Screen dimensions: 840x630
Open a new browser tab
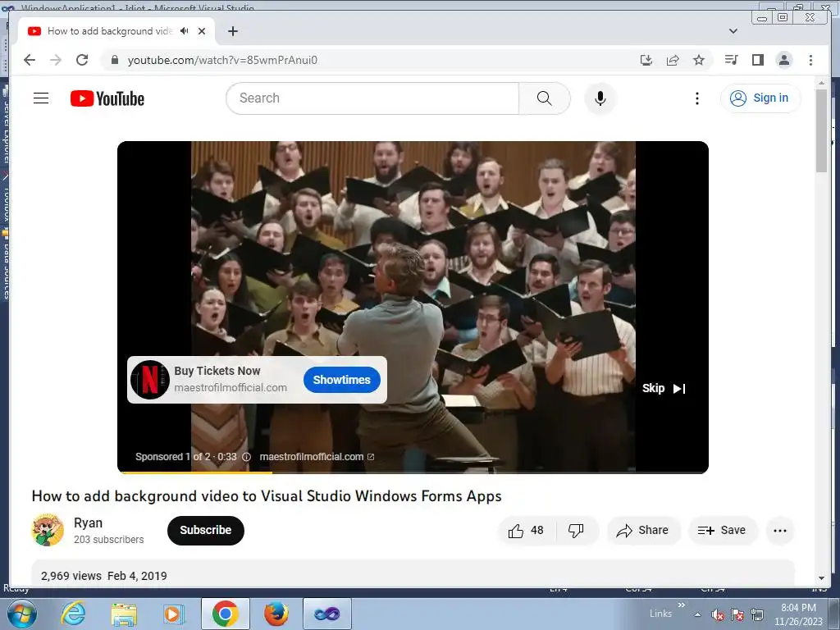232,31
